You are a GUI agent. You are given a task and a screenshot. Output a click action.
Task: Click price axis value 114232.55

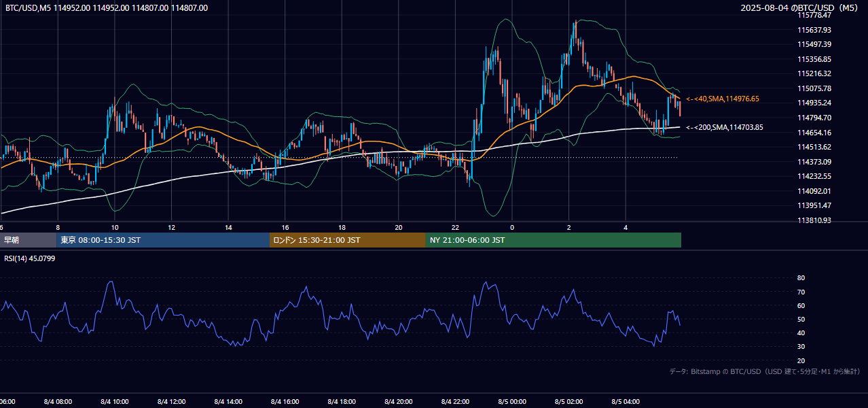(814, 176)
